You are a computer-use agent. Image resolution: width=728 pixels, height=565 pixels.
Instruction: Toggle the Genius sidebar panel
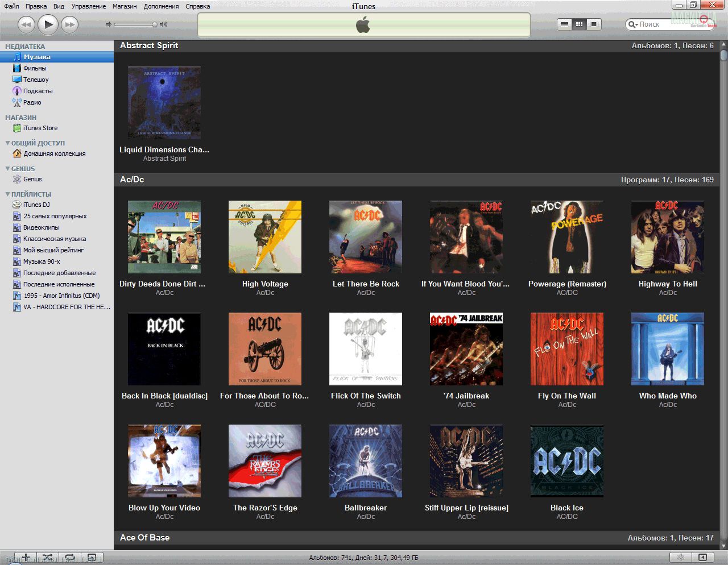(703, 557)
